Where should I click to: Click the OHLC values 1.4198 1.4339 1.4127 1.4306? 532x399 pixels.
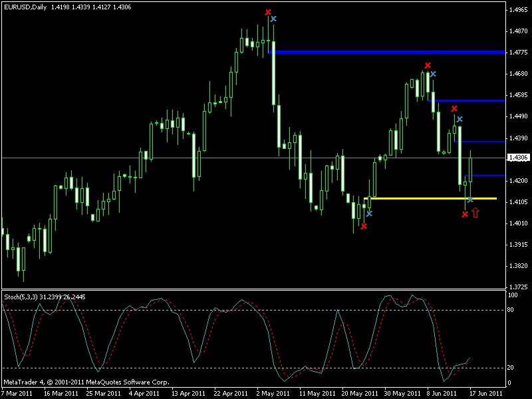coord(91,7)
